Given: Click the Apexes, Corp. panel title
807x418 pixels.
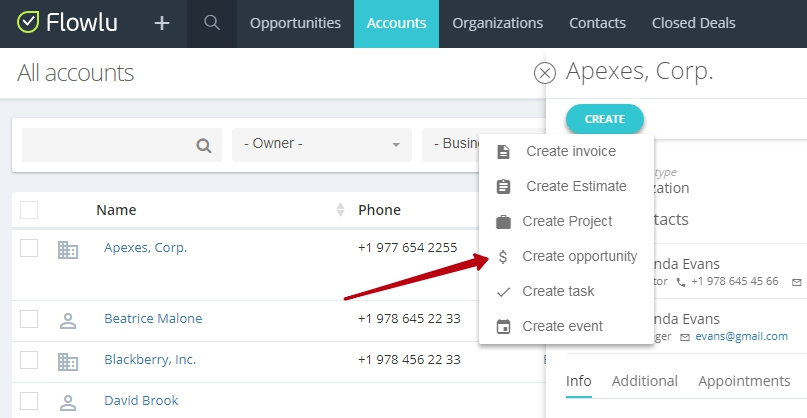Looking at the screenshot, I should tap(640, 71).
